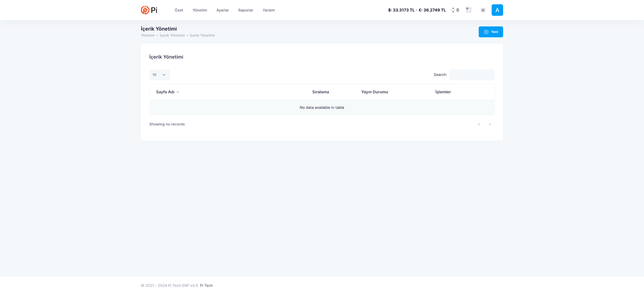Open the Ayarlar menu
Viewport: 644px width, 294px height.
223,10
